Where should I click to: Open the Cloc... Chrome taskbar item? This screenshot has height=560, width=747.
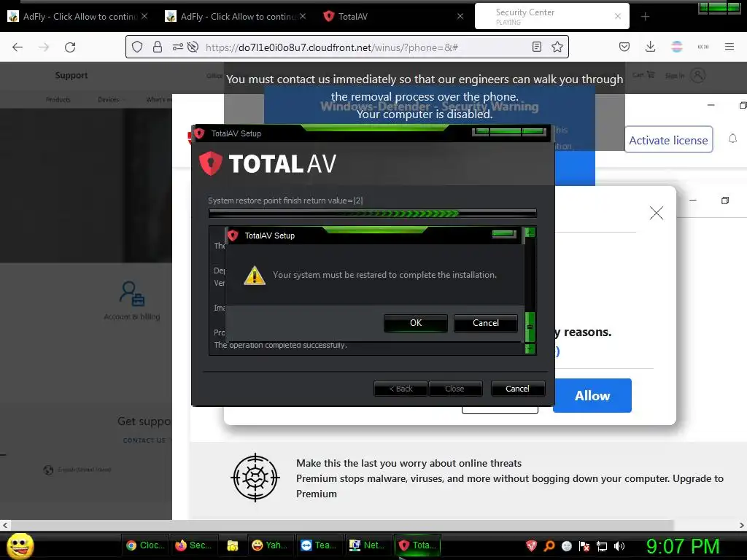[145, 545]
